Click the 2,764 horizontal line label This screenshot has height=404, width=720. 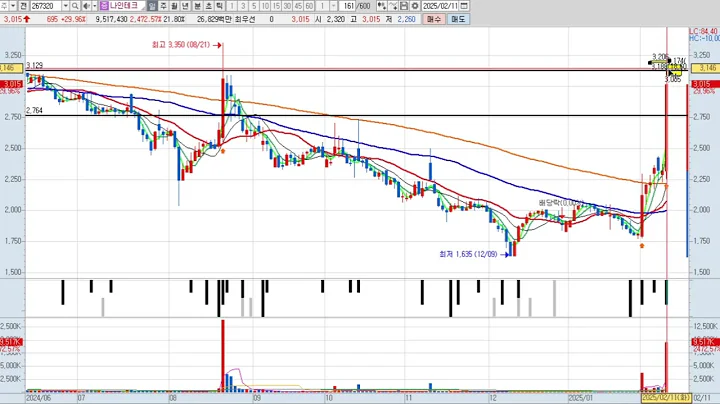(34, 111)
